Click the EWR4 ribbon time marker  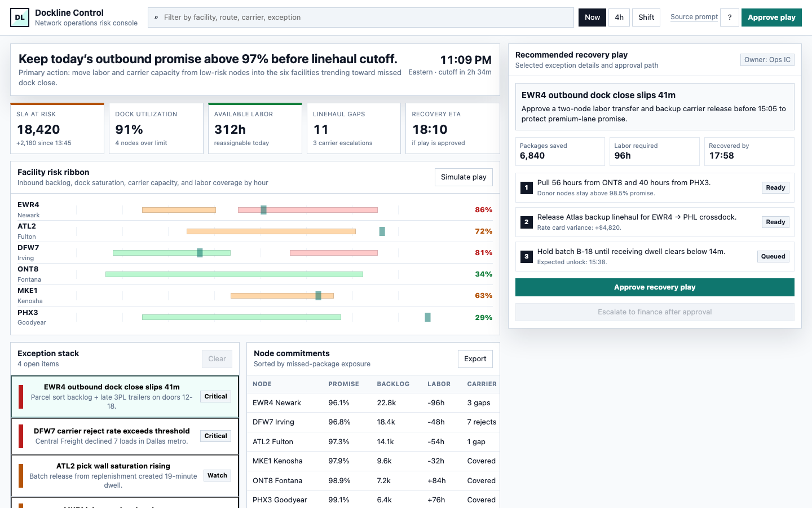tap(263, 210)
